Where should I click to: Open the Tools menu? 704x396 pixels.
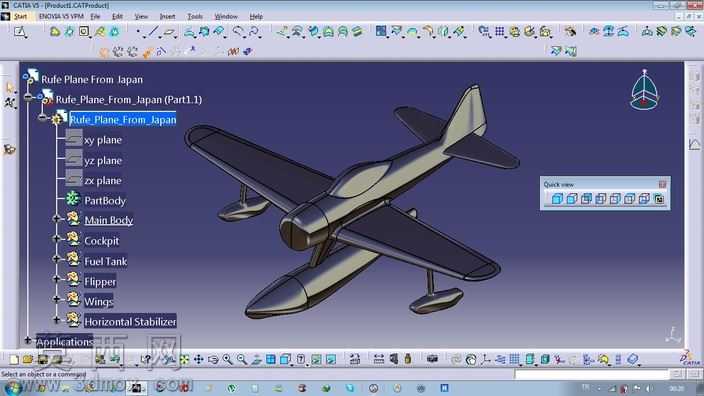195,17
